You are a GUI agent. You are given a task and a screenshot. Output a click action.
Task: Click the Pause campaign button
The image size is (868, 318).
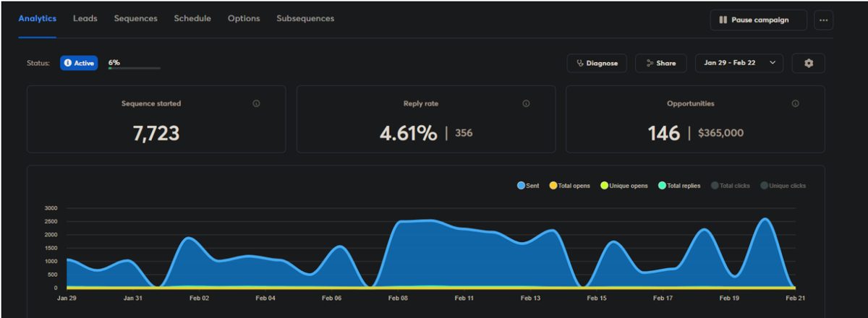(x=758, y=20)
